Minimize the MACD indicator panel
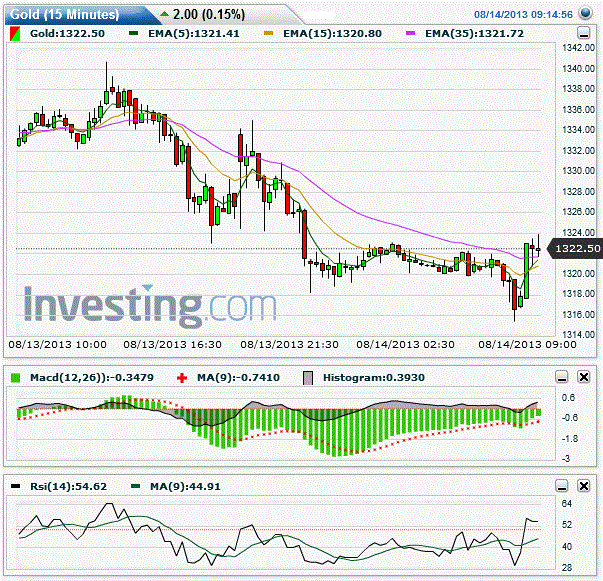Viewport: 603px width, 581px height. [x=562, y=377]
